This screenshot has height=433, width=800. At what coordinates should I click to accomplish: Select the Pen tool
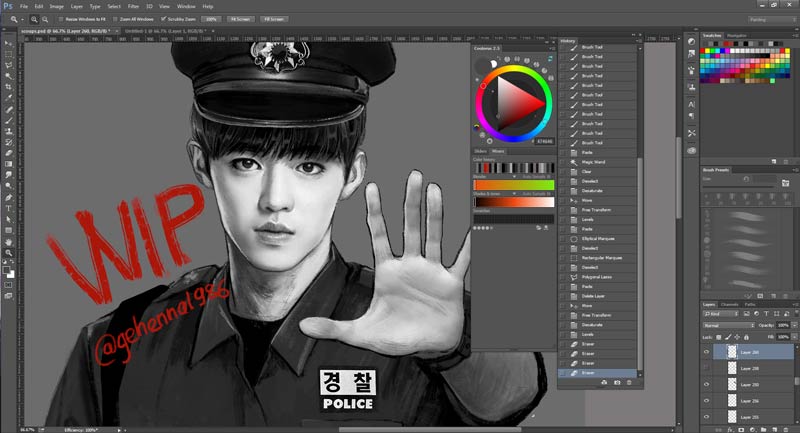8,197
